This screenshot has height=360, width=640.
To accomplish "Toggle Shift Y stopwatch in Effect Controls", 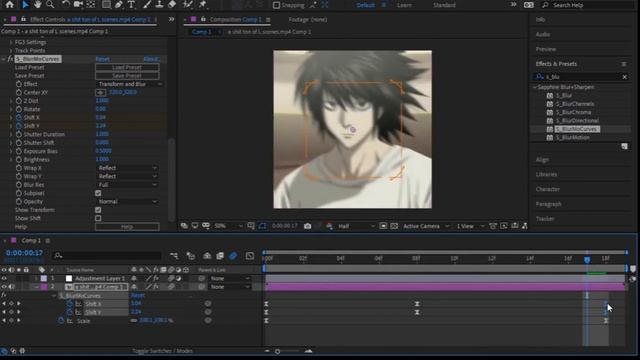I will coord(19,126).
